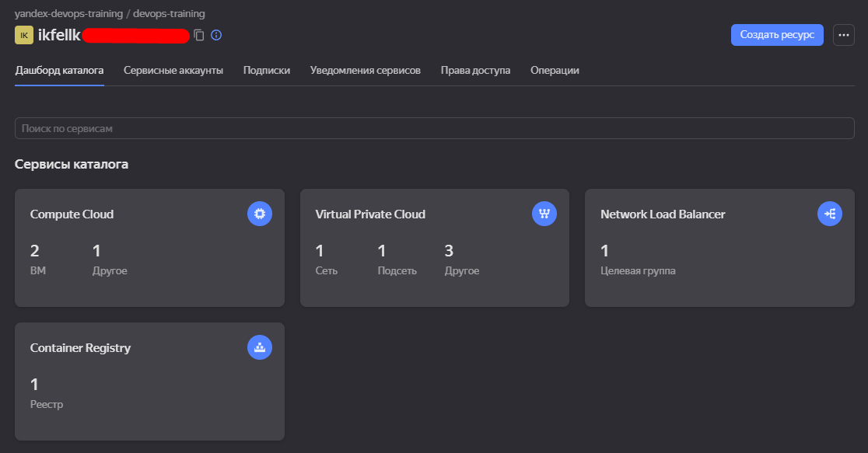Open the Подписки tab
Screen dimensions: 868x453
[267, 71]
